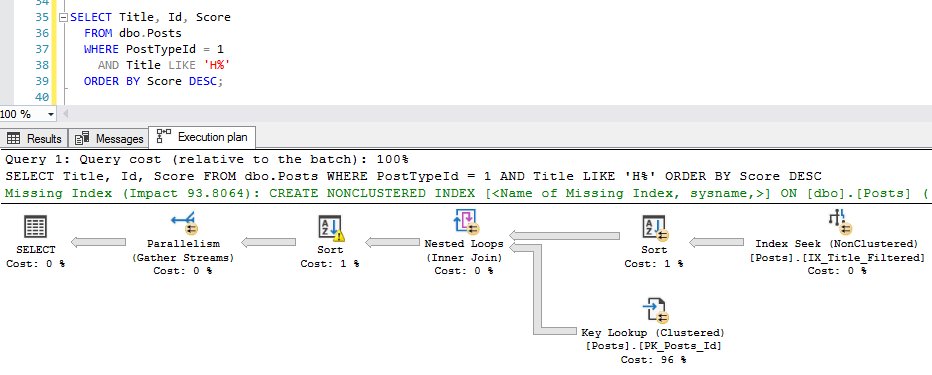Viewport: 932px width, 375px height.
Task: Click the SELECT operator icon in plan
Action: 36,227
